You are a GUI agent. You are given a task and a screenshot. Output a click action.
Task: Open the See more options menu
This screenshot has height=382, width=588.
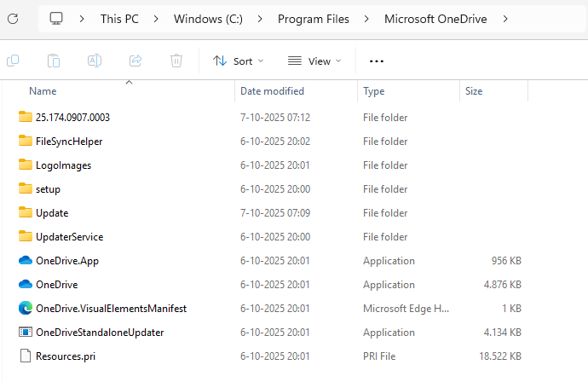point(377,61)
